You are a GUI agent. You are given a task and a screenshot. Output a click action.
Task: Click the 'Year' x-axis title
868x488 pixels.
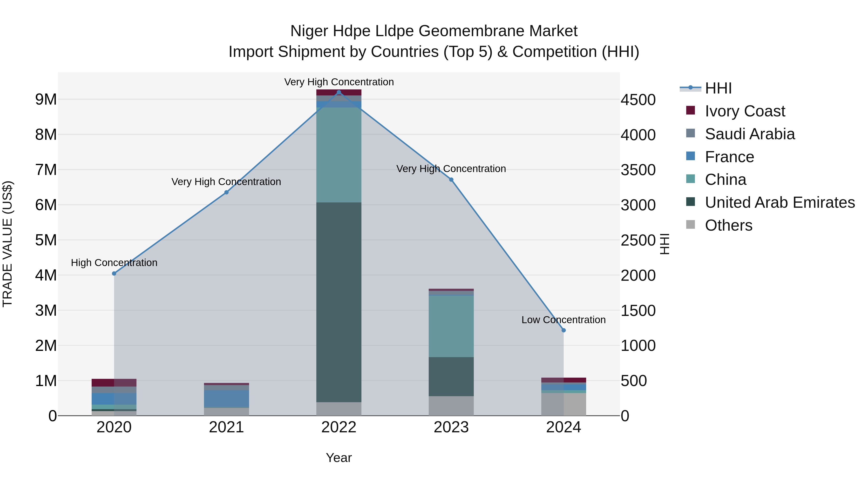(x=339, y=458)
